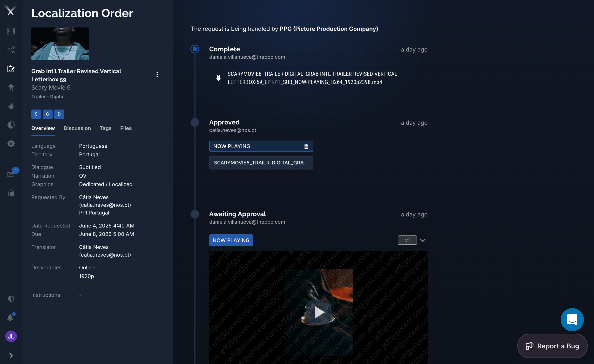Viewport: 594px width, 364px height.
Task: Click the PPI Portugal text
Action: (x=94, y=213)
